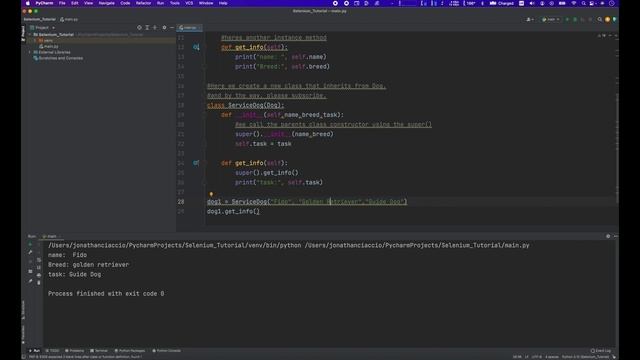
Task: Click the volume icon in macOS menu bar
Action: (532, 3)
